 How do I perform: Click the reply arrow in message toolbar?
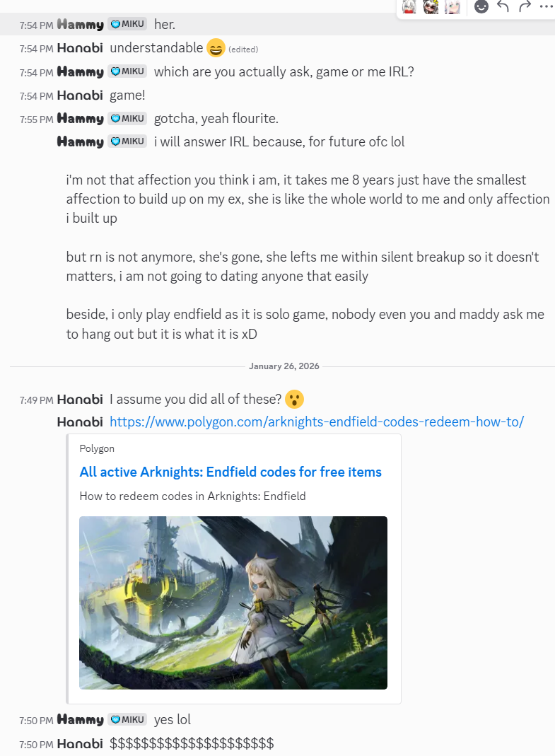pyautogui.click(x=503, y=6)
